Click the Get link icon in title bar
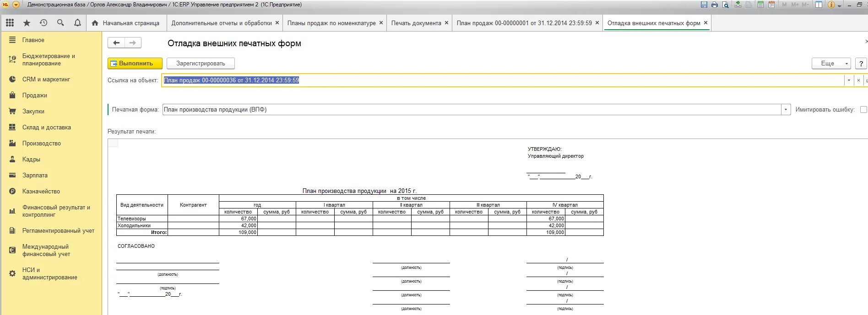The height and width of the screenshot is (315, 868). (738, 5)
